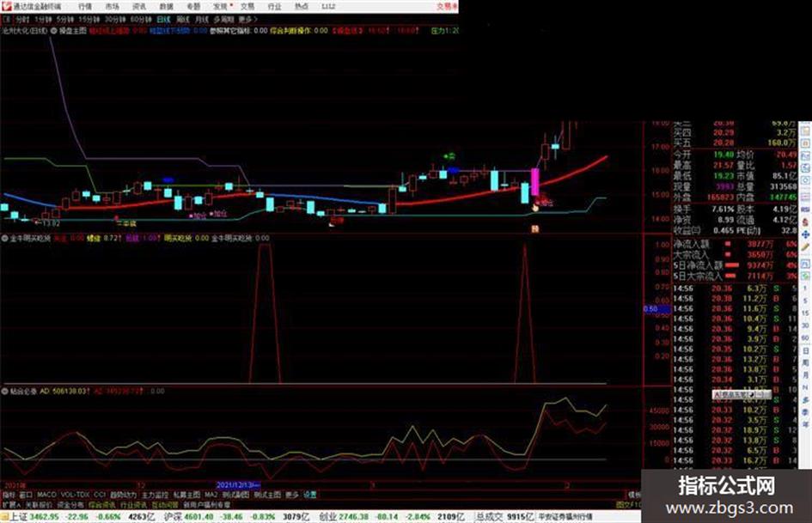
Task: Open the 关联报价 tab
Action: coord(39,504)
